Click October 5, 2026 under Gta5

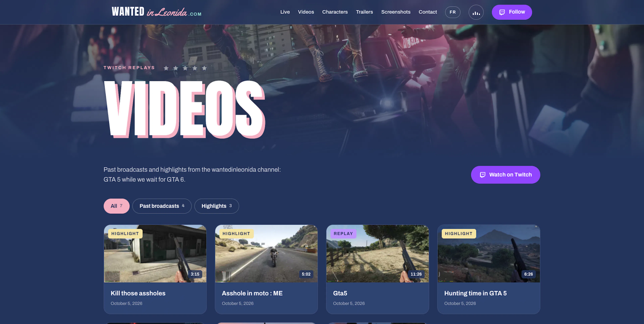pyautogui.click(x=349, y=303)
